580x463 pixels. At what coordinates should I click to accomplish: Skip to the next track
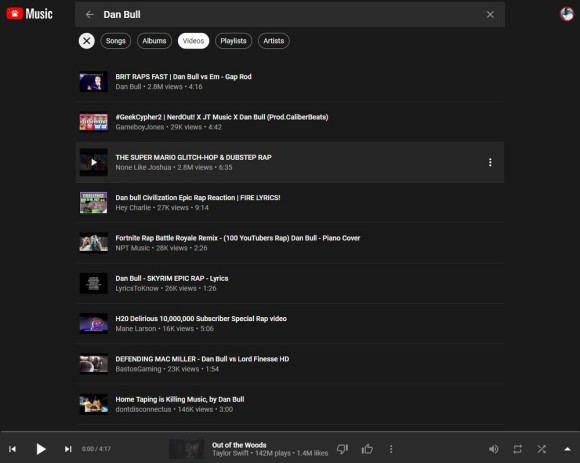pos(68,449)
